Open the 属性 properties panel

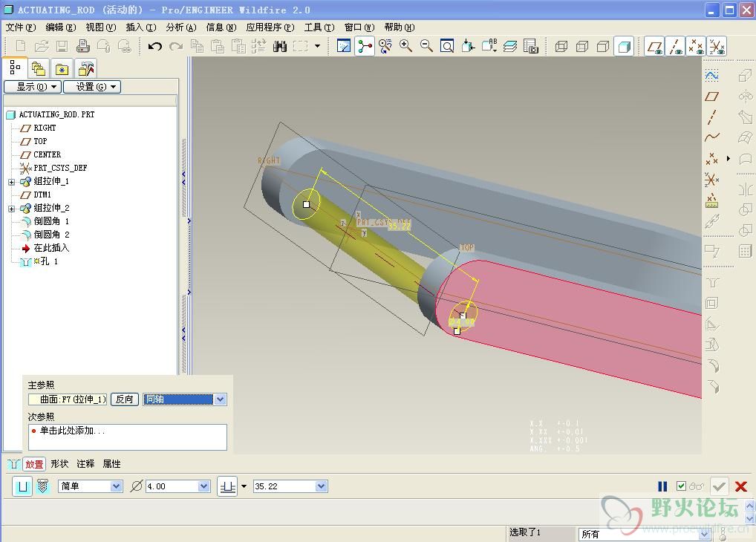coord(111,464)
